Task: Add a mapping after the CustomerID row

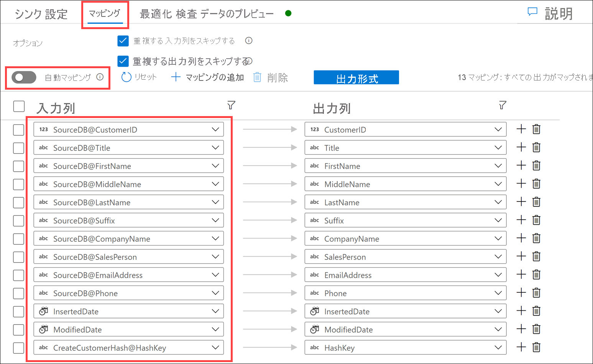Action: [x=521, y=129]
